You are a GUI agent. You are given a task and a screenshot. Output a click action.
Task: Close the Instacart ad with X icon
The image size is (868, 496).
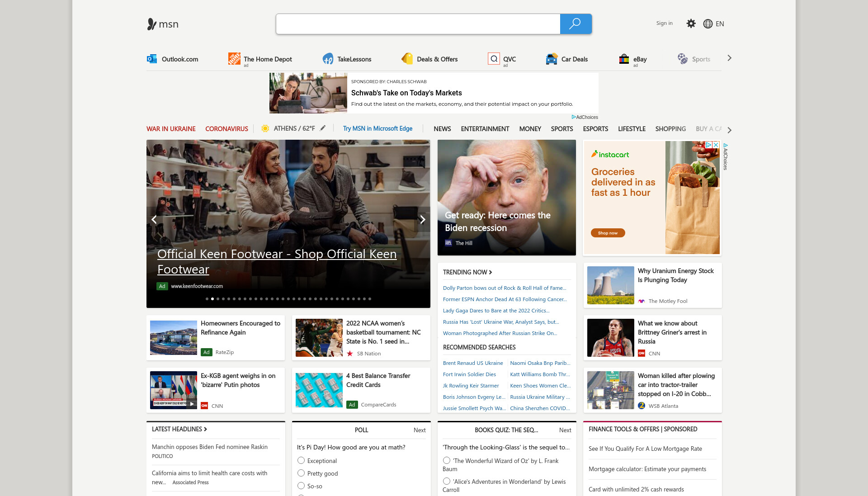click(x=716, y=145)
